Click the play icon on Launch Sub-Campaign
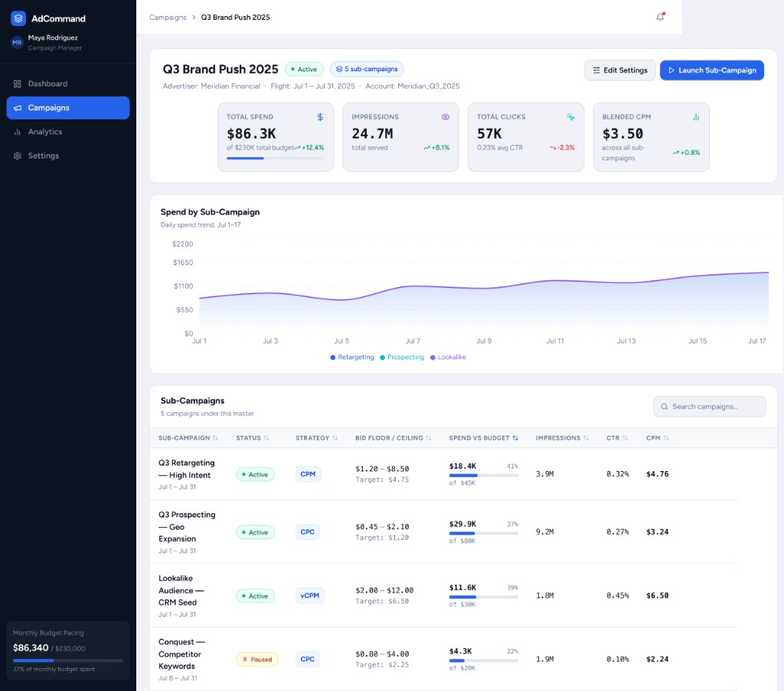 pyautogui.click(x=671, y=70)
